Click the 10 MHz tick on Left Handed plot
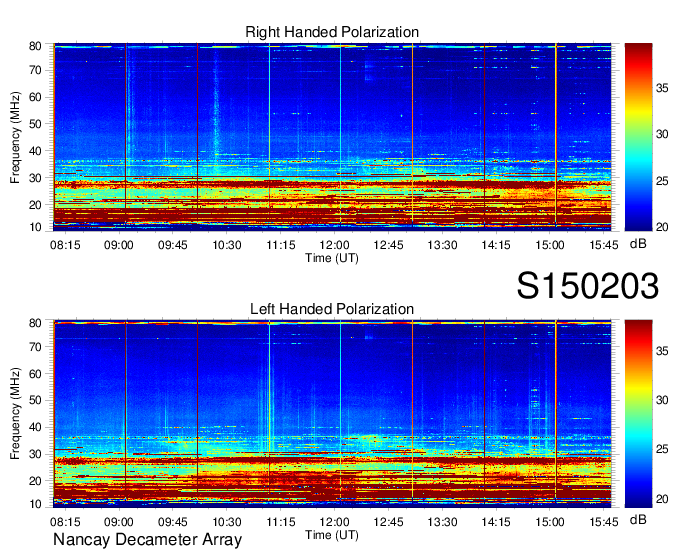 pyautogui.click(x=35, y=504)
